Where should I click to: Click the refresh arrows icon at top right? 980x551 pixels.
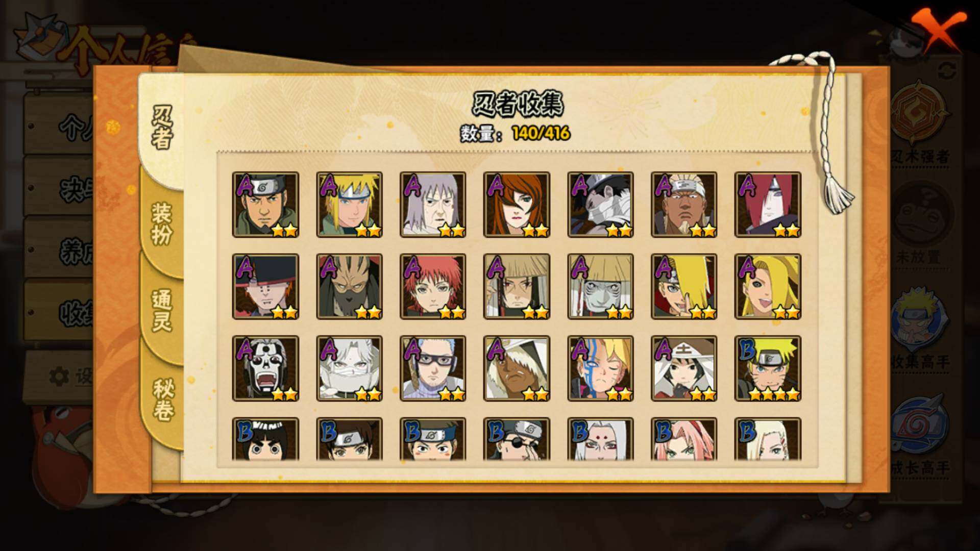click(947, 70)
